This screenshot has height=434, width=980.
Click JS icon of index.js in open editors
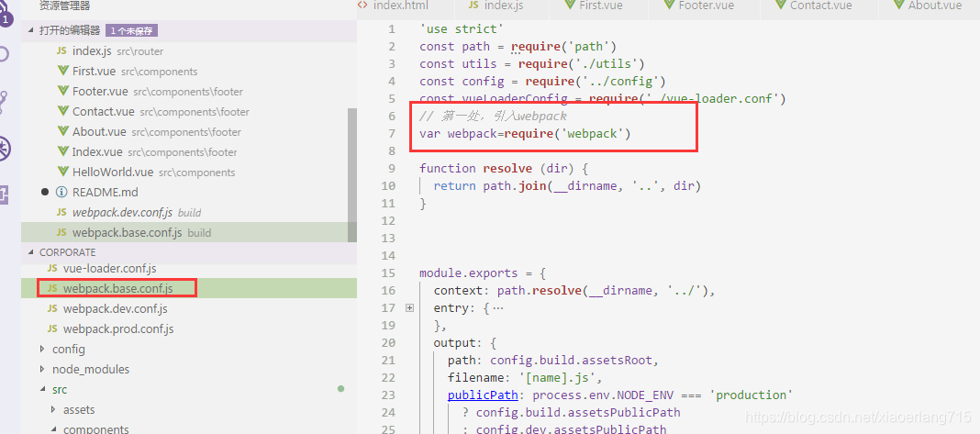[x=61, y=51]
